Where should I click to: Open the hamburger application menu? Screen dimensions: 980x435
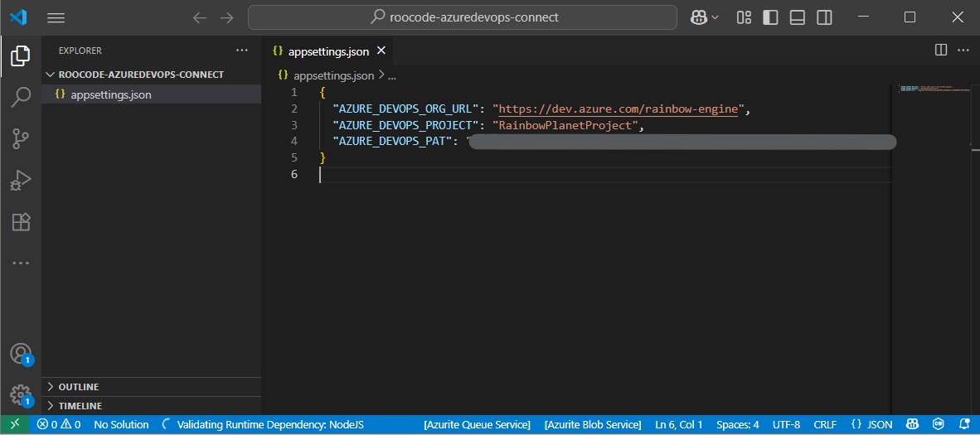[56, 17]
